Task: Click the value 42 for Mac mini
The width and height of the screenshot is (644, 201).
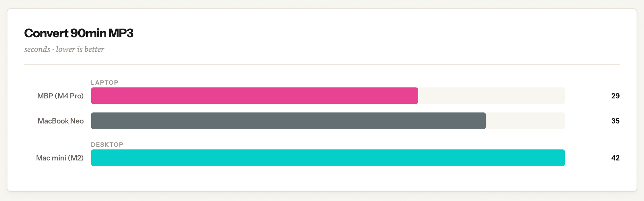Action: [x=615, y=158]
